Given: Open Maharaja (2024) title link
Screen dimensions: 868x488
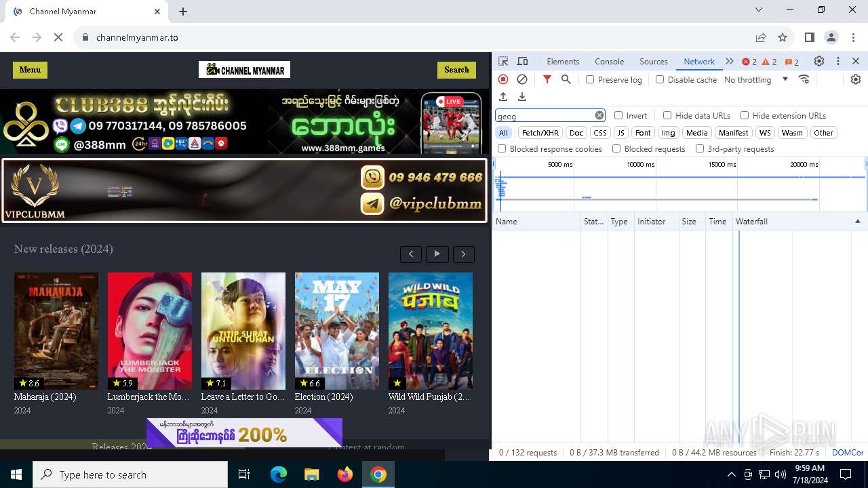Looking at the screenshot, I should coord(45,397).
